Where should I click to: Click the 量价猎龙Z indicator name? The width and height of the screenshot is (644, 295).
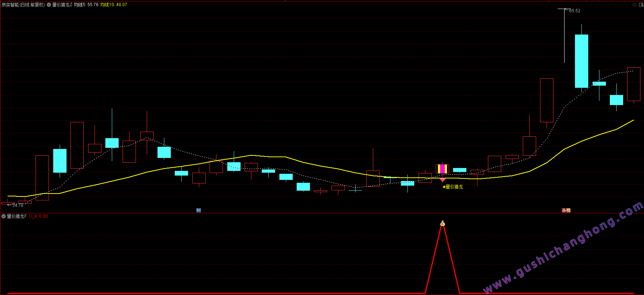point(62,5)
